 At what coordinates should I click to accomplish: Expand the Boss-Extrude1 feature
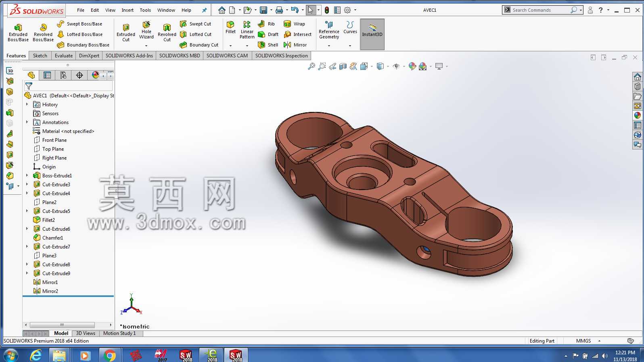(x=27, y=175)
